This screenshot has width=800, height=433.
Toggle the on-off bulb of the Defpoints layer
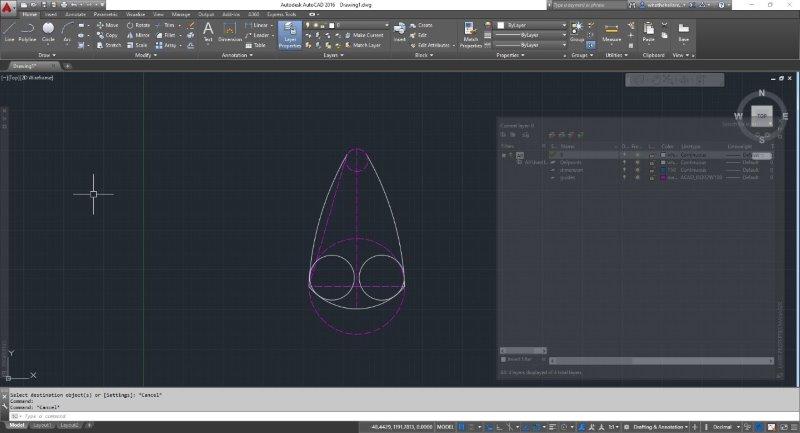[x=624, y=162]
